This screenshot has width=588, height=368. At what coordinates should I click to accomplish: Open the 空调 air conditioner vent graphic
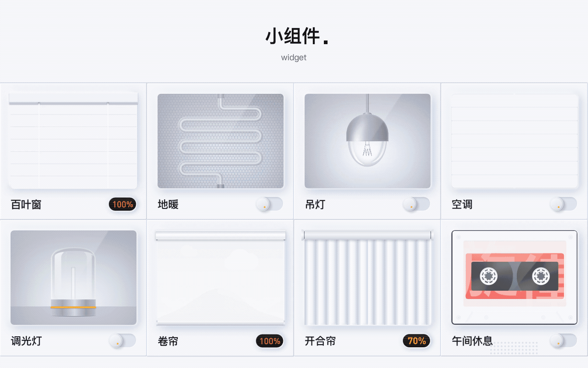(514, 141)
